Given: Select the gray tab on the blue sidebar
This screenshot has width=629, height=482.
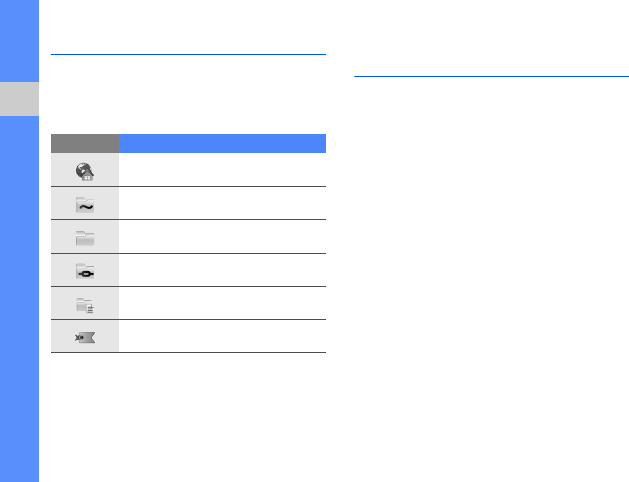Looking at the screenshot, I should click(x=19, y=99).
